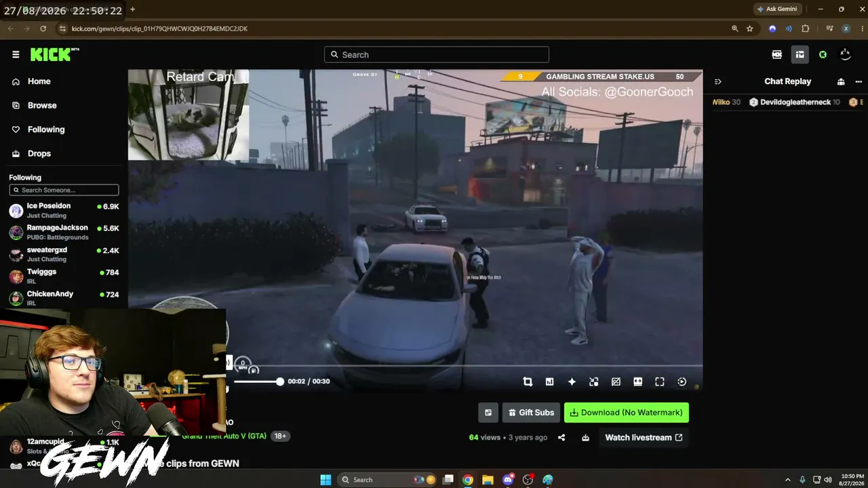Open the stats bar-chart icon in the player

549,382
